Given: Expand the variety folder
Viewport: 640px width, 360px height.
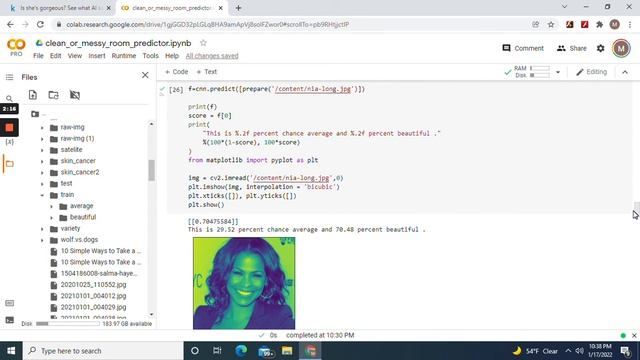Looking at the screenshot, I should (42, 229).
